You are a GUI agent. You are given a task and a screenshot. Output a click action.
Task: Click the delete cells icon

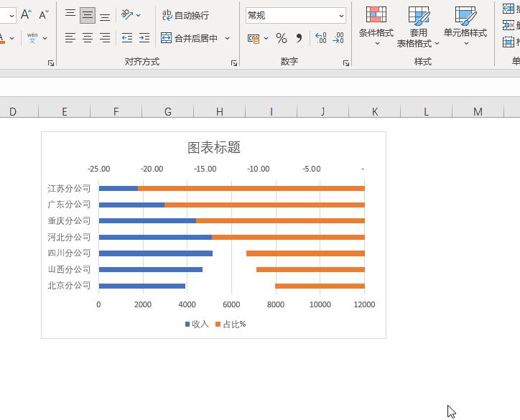pos(508,25)
